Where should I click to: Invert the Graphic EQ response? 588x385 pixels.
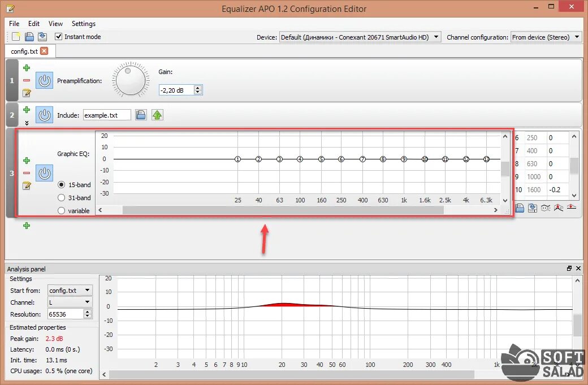545,207
